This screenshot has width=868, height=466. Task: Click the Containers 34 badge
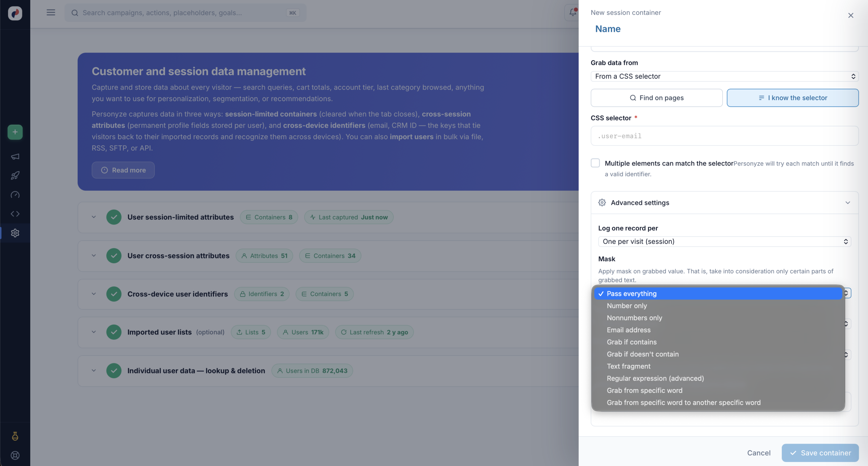click(330, 256)
